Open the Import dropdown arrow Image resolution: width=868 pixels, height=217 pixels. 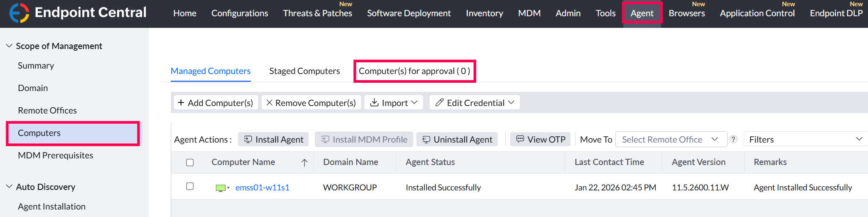414,103
